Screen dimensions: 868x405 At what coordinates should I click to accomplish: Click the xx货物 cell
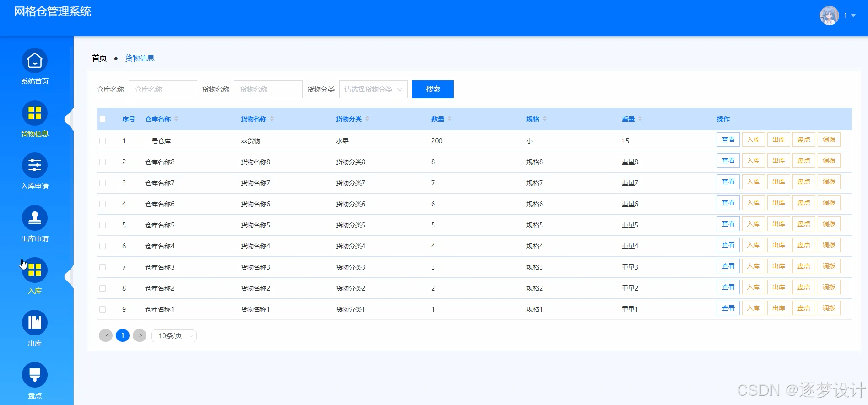(x=250, y=141)
